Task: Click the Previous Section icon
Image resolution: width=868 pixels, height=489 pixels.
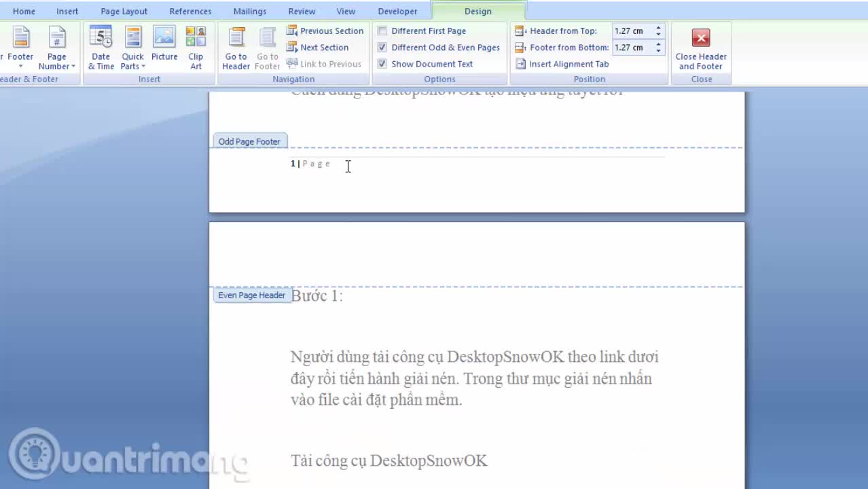Action: coord(292,31)
